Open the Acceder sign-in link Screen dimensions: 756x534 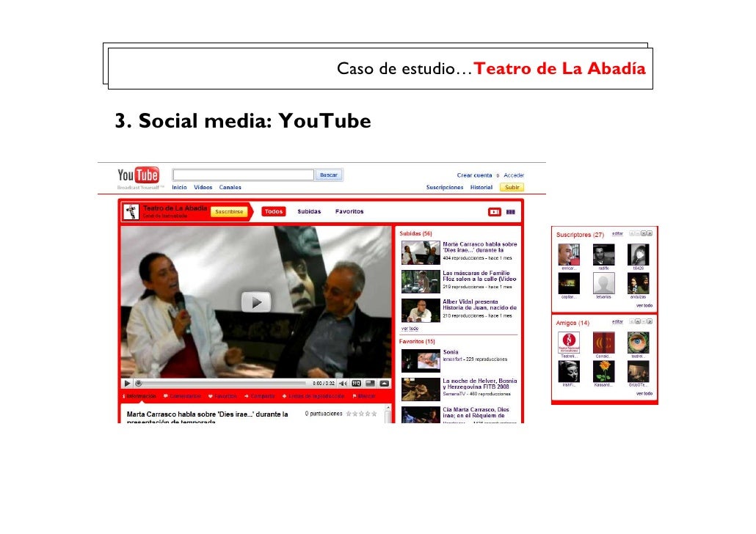(x=514, y=175)
